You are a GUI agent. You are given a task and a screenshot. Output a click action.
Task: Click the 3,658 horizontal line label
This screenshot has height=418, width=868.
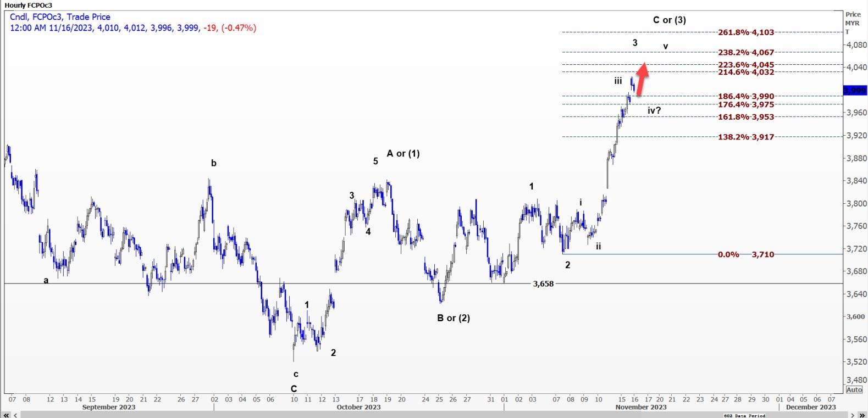543,283
